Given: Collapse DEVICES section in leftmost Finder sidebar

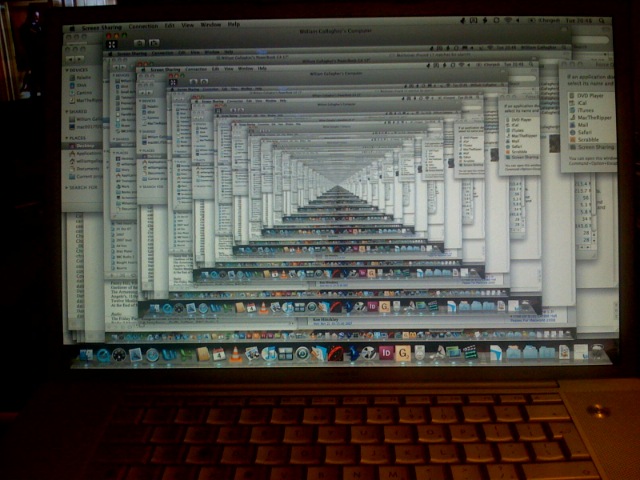Looking at the screenshot, I should coord(67,70).
